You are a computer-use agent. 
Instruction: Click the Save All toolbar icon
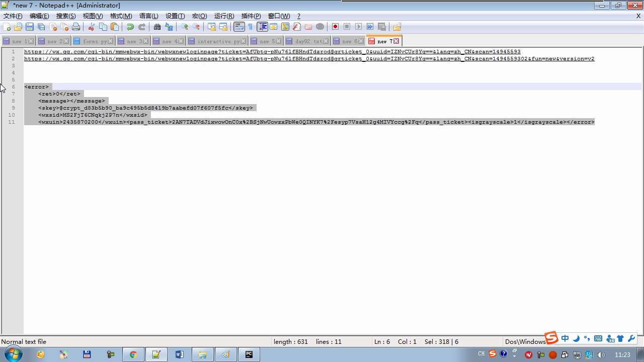(41, 27)
